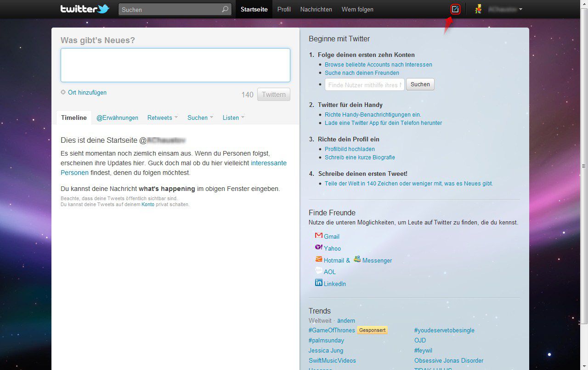Click Teile der Welt in 140 Zeichen link
Viewport: 588px width, 370px height.
pos(409,184)
